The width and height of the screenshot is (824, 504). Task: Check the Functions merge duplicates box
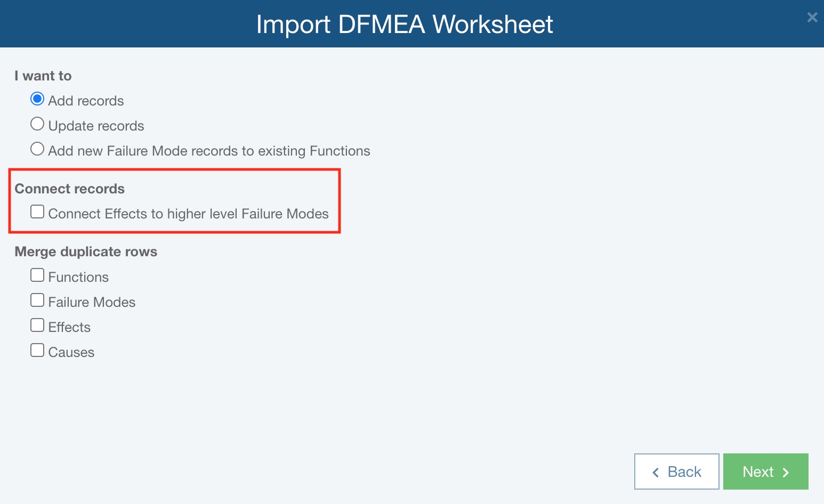37,275
